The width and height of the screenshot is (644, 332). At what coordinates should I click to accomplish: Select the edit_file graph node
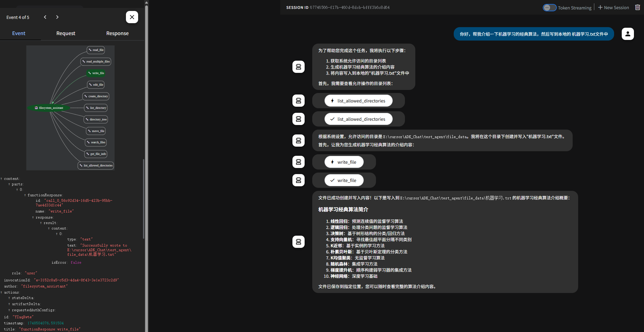click(96, 85)
